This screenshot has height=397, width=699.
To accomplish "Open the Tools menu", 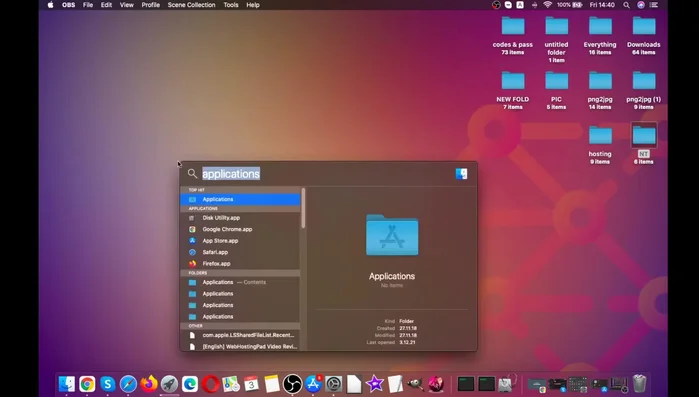I will point(231,5).
